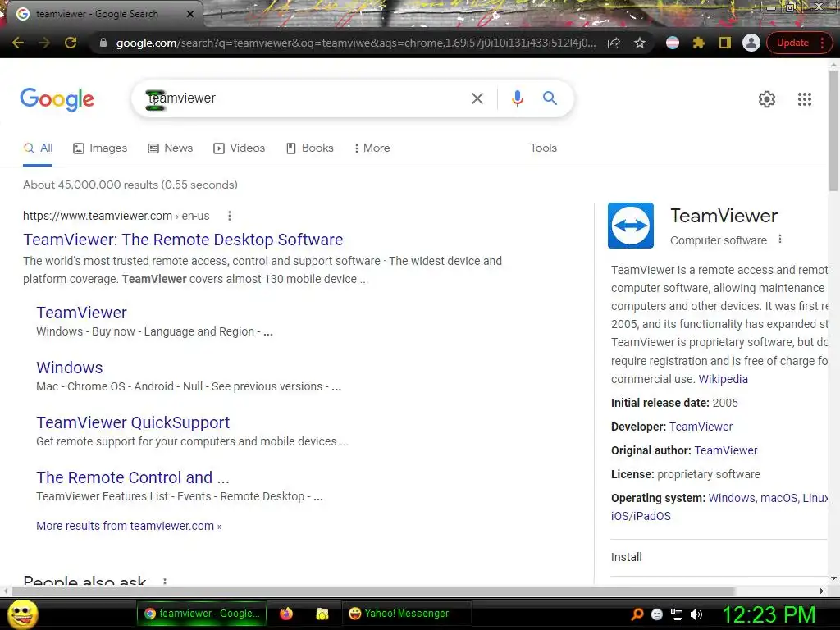This screenshot has height=630, width=840.
Task: Switch to the Images tab
Action: [x=100, y=148]
